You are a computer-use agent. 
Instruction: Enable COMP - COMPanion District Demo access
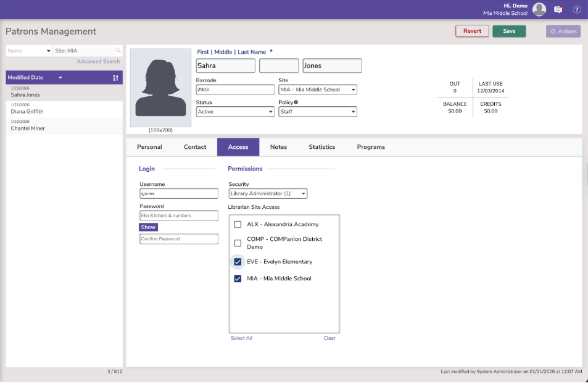pyautogui.click(x=238, y=243)
